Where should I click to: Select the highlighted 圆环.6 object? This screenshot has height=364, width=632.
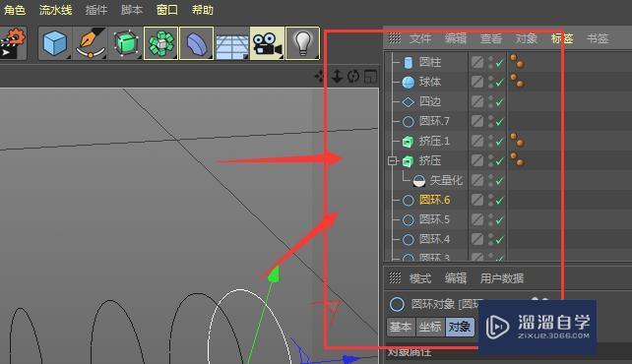point(434,200)
